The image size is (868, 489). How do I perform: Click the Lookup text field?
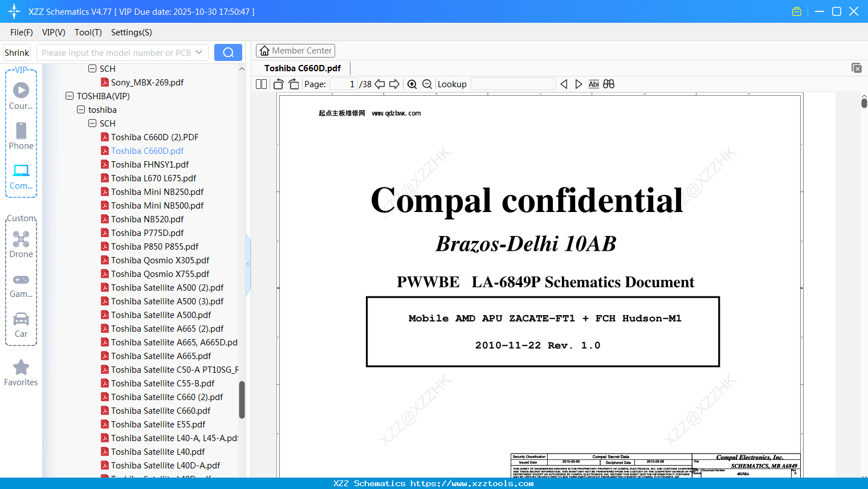tap(514, 84)
